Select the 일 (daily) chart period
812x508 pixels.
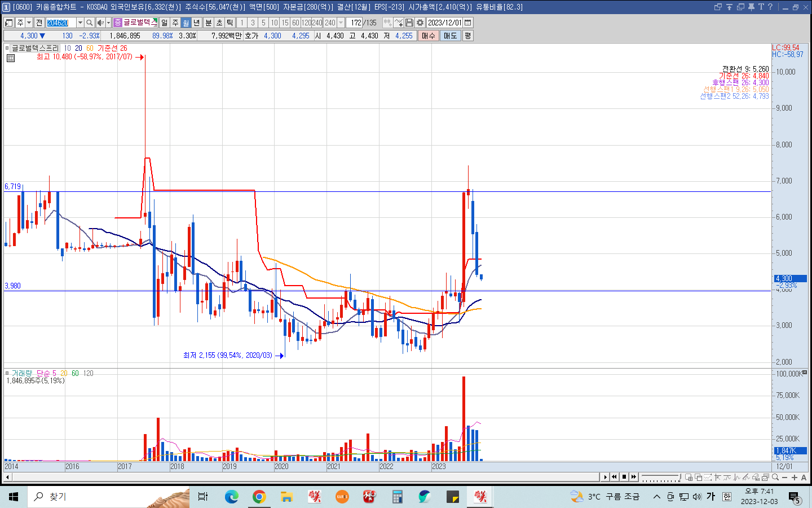tap(164, 23)
